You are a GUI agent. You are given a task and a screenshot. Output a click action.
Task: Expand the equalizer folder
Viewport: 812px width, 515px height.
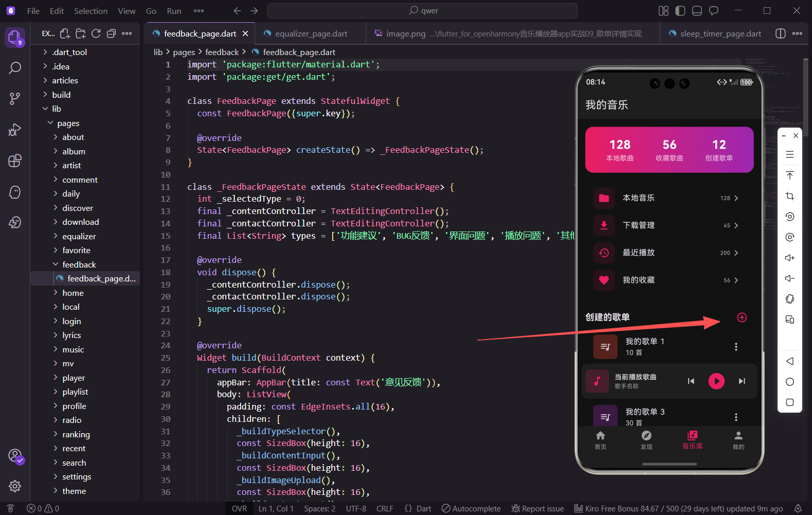pyautogui.click(x=85, y=236)
